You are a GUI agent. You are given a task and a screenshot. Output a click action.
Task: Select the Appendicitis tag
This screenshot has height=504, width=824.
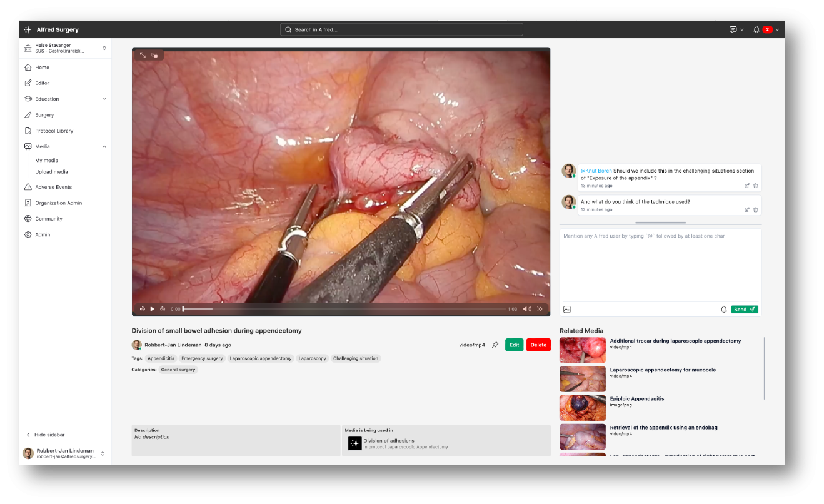click(161, 358)
